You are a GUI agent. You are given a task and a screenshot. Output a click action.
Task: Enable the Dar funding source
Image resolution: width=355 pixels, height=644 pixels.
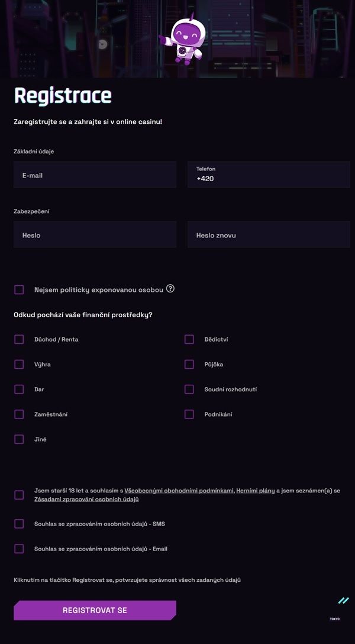[x=19, y=389]
